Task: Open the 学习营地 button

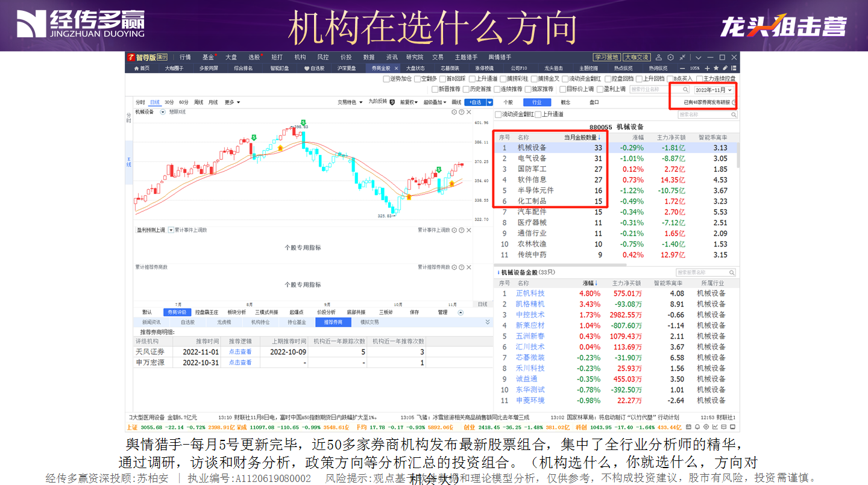Action: [x=606, y=57]
